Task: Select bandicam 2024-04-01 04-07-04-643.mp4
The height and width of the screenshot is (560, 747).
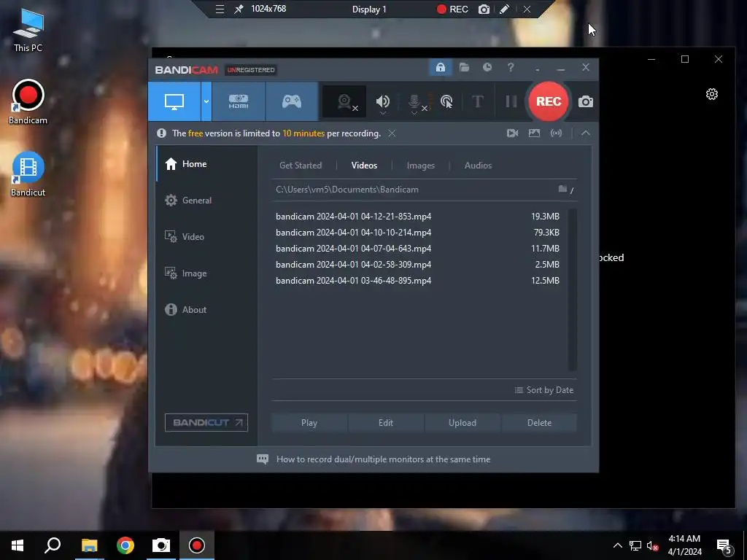Action: tap(418, 249)
